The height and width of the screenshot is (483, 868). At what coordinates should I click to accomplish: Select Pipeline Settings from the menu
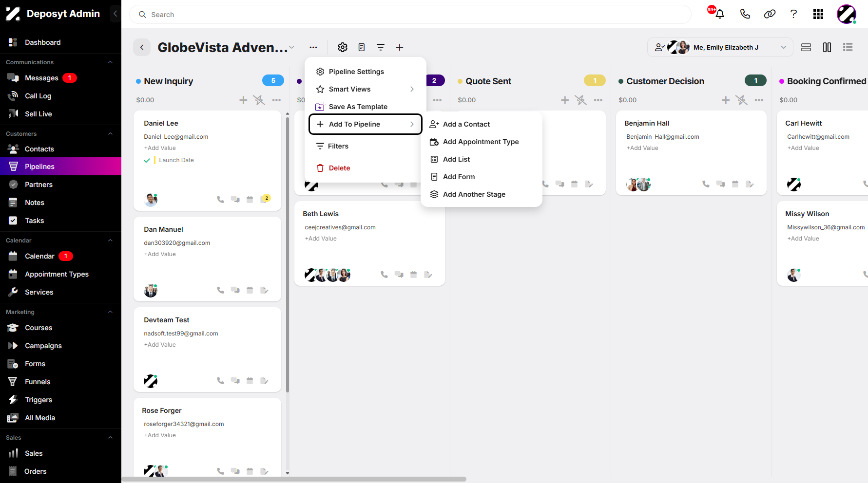(x=366, y=72)
